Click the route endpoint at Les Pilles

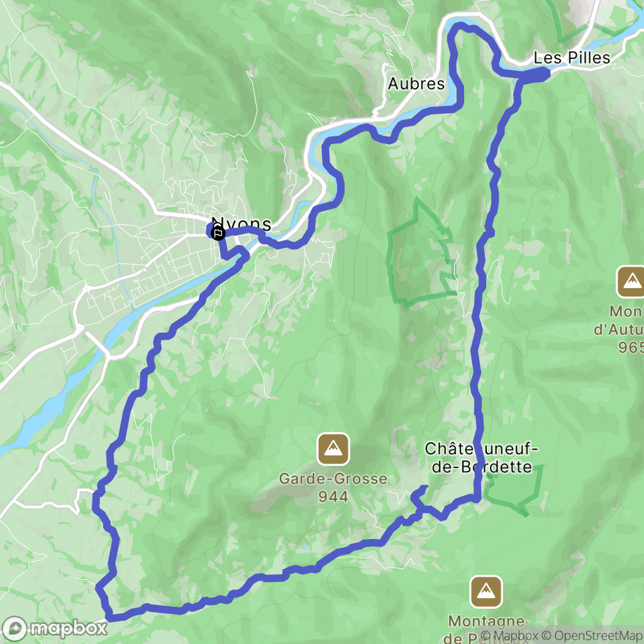click(542, 74)
